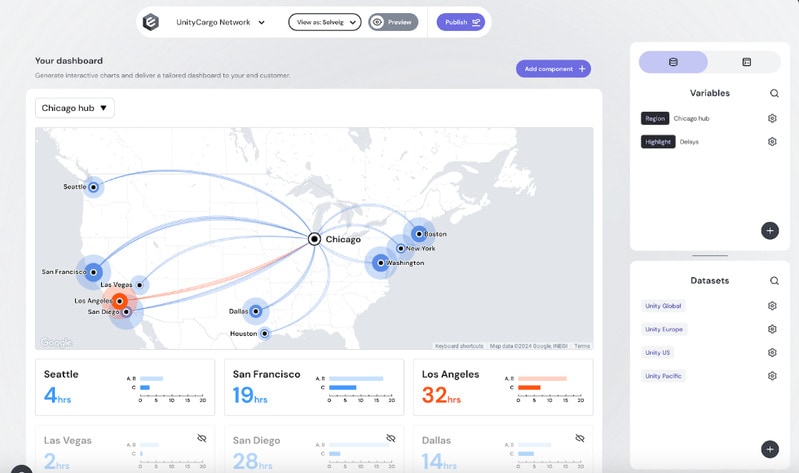Click the Publish button

click(x=461, y=22)
